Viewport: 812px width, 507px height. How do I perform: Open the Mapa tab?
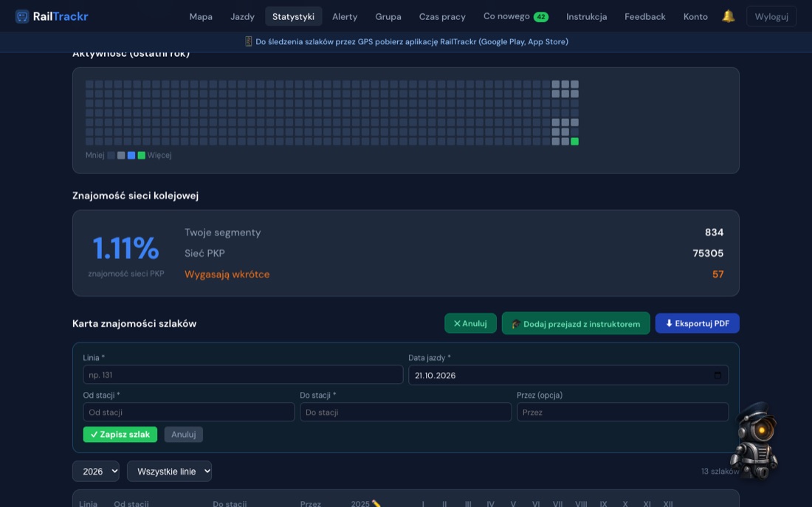(201, 16)
